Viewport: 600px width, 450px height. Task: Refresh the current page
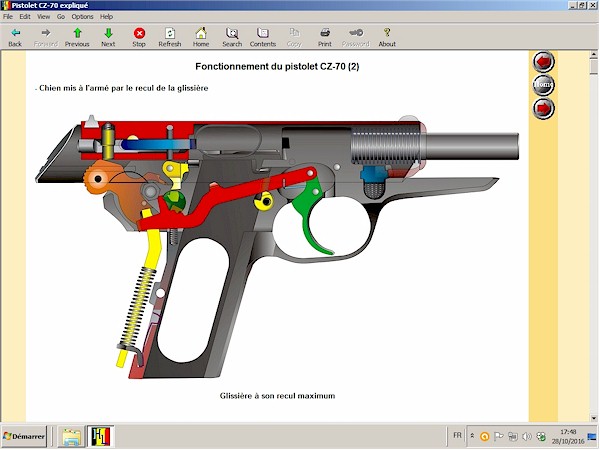(x=170, y=37)
